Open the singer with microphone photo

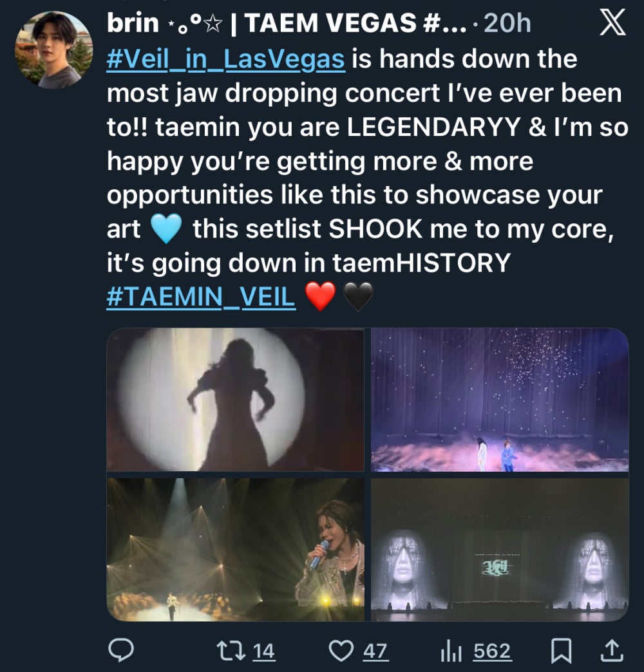(x=236, y=549)
